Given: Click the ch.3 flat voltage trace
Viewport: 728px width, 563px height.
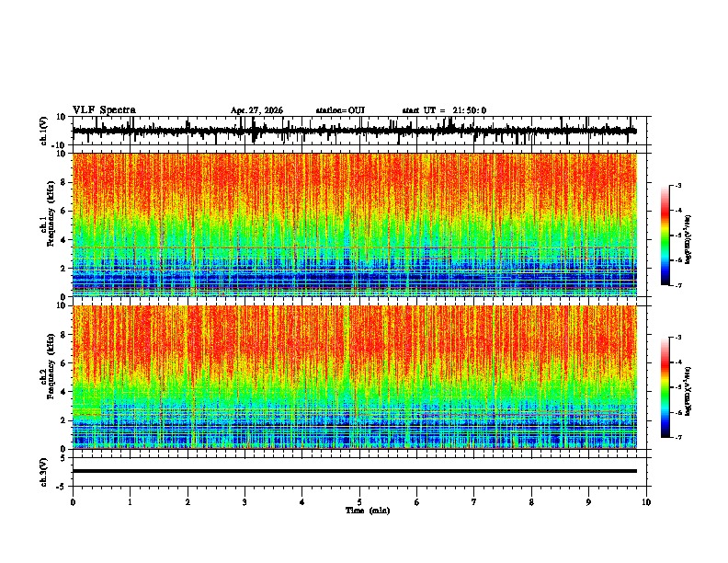Looking at the screenshot, I should click(354, 471).
